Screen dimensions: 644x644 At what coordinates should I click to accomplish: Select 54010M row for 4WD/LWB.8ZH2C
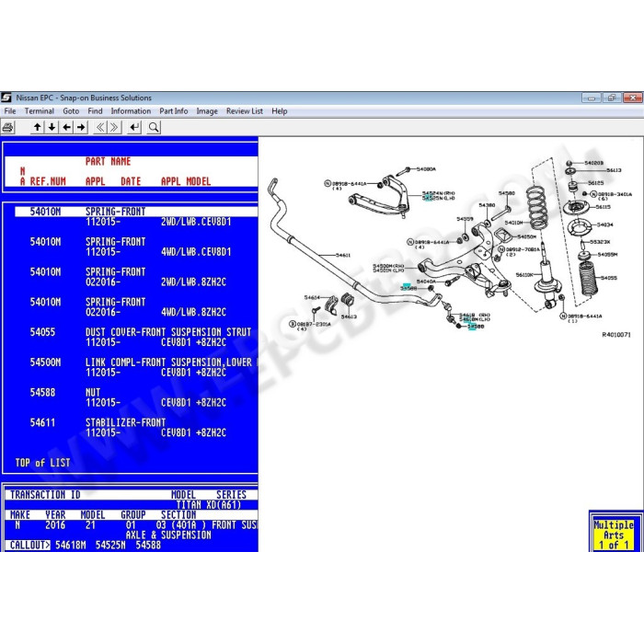[x=136, y=306]
